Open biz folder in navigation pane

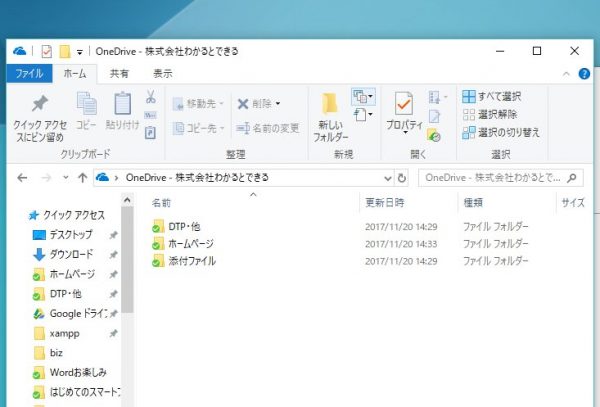[48, 353]
